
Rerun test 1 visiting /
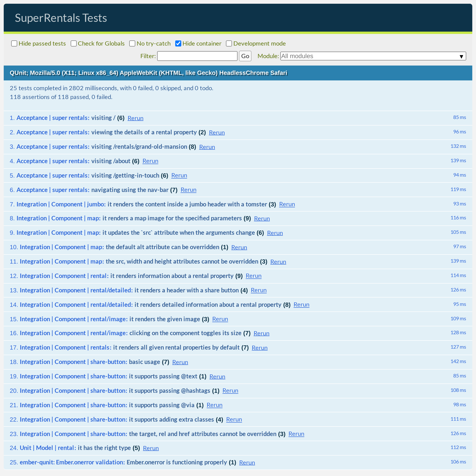pyautogui.click(x=135, y=118)
